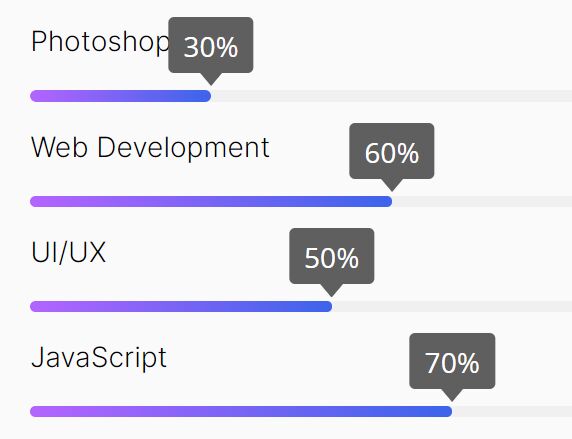Click the UI/UX progress bar fill
This screenshot has height=439, width=572.
click(181, 307)
